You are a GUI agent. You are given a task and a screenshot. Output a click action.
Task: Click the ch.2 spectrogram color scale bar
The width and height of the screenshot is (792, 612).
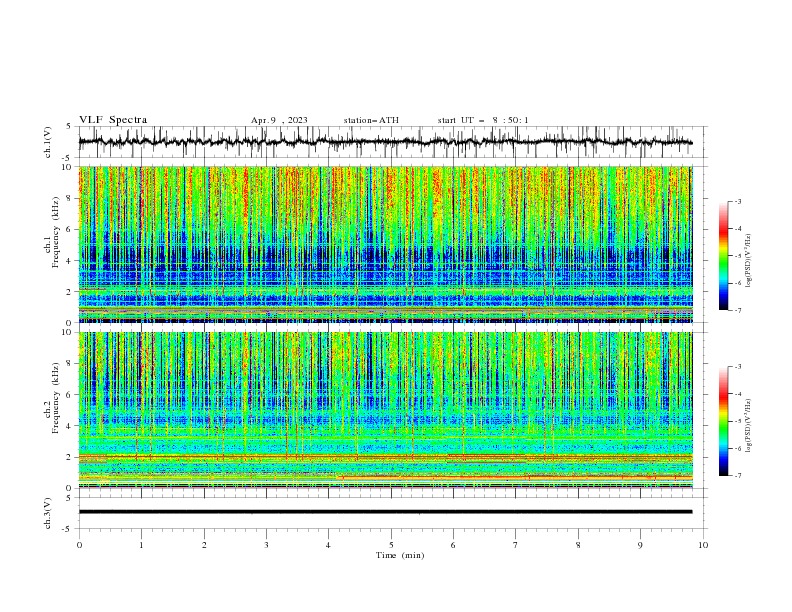point(723,421)
